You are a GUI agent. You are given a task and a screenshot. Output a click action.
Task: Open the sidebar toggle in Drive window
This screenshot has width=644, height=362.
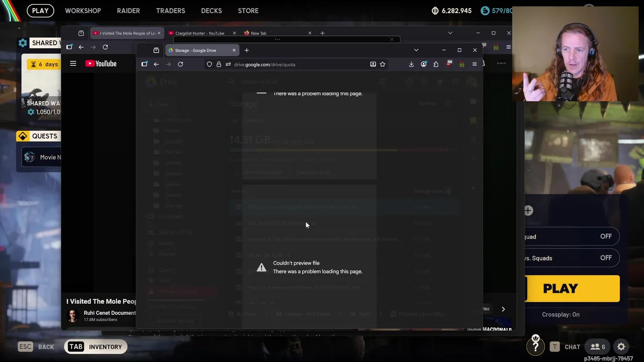point(144,64)
